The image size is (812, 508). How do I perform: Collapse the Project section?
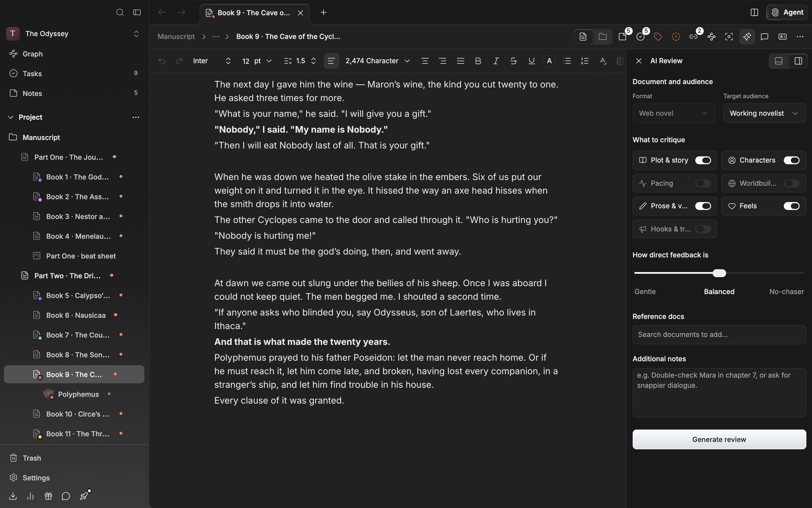(11, 117)
